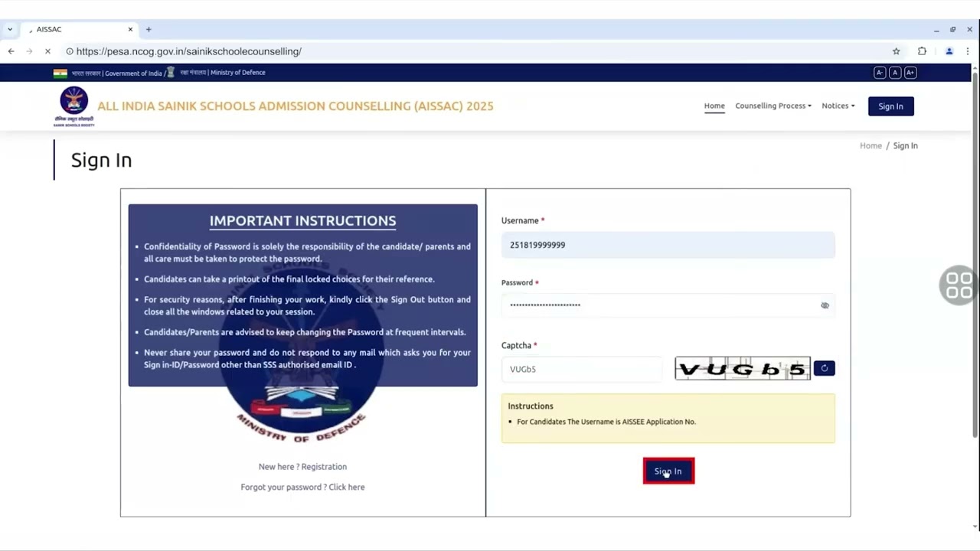View site information icon in address bar
The width and height of the screenshot is (980, 551).
coord(70,51)
